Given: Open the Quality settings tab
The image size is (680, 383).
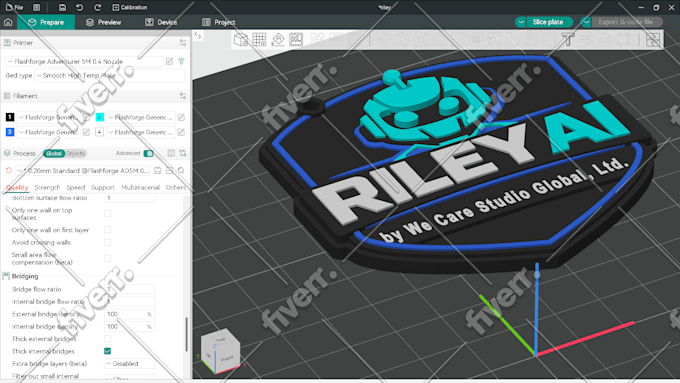Looking at the screenshot, I should click(17, 187).
